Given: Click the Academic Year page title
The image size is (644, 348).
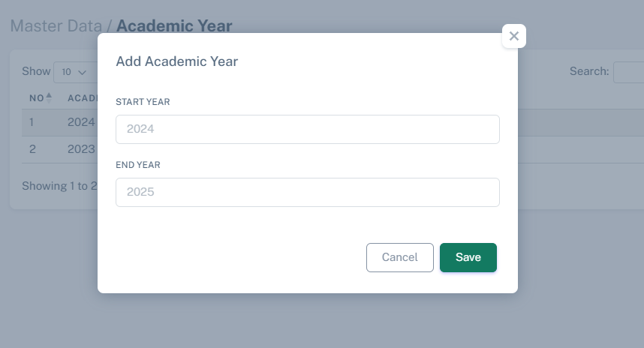Looking at the screenshot, I should click(174, 26).
